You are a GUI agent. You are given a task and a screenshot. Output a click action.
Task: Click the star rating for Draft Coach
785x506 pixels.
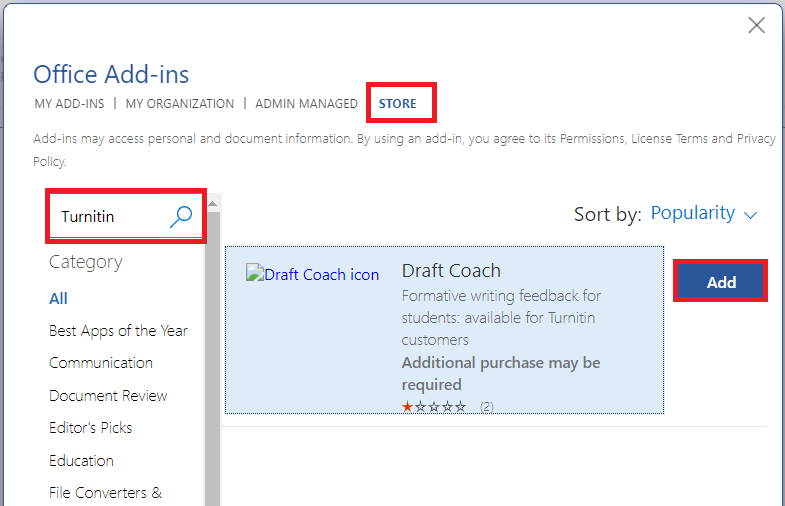pyautogui.click(x=434, y=406)
